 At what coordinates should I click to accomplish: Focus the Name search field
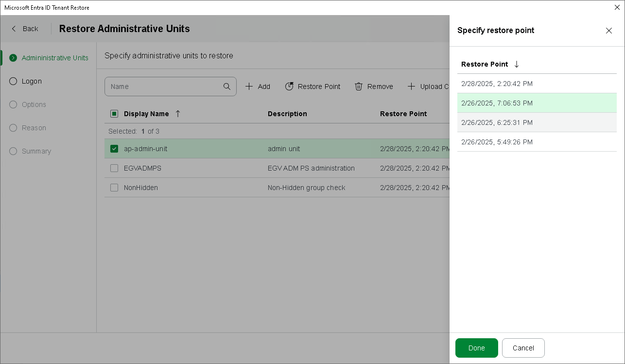click(x=164, y=87)
